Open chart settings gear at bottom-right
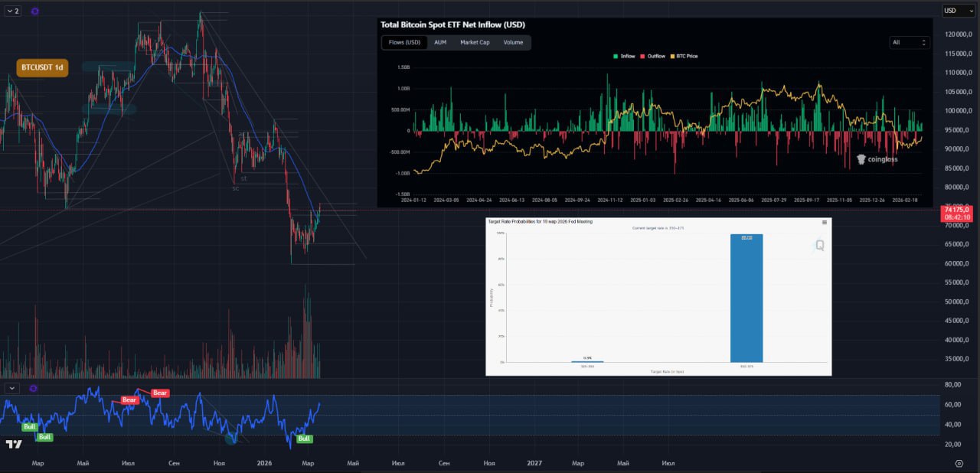The width and height of the screenshot is (980, 473). pyautogui.click(x=959, y=463)
